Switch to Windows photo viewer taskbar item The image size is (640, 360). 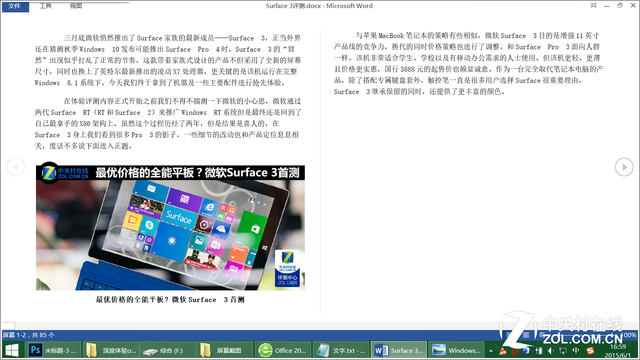(x=456, y=350)
